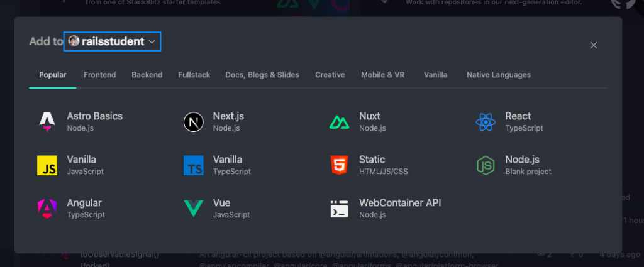Click the Next.js logo icon
The width and height of the screenshot is (644, 267).
193,122
